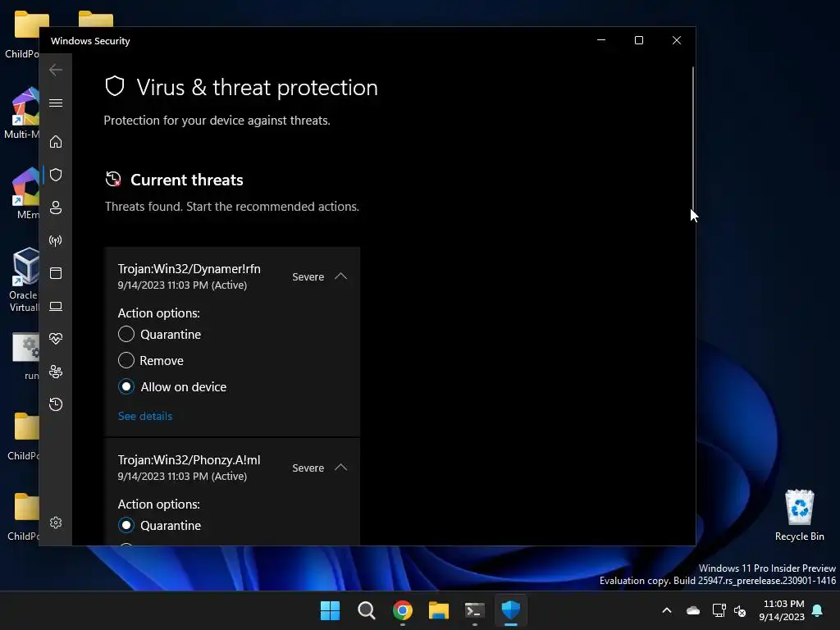Open Google Chrome from the taskbar
The height and width of the screenshot is (630, 840).
point(402,610)
